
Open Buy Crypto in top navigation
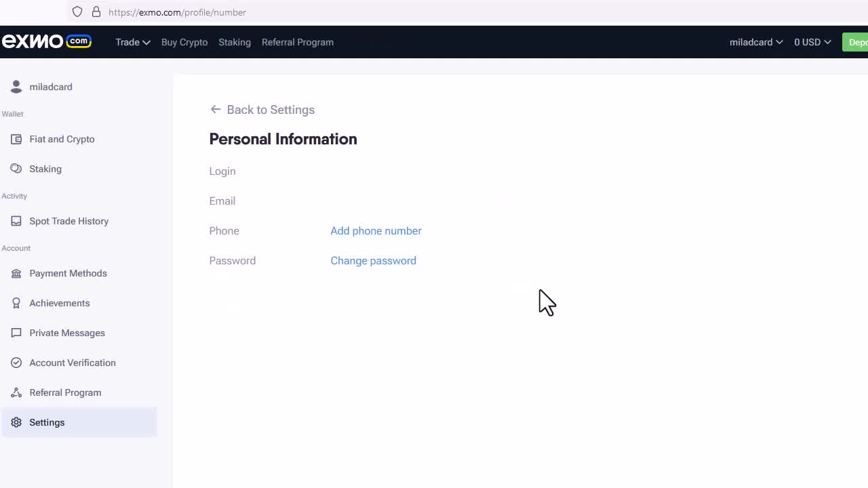(x=184, y=42)
